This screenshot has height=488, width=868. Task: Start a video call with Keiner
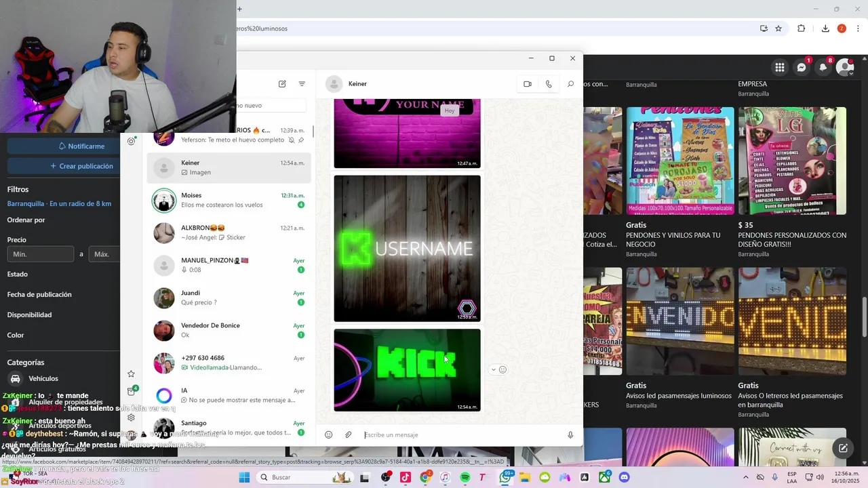(528, 84)
